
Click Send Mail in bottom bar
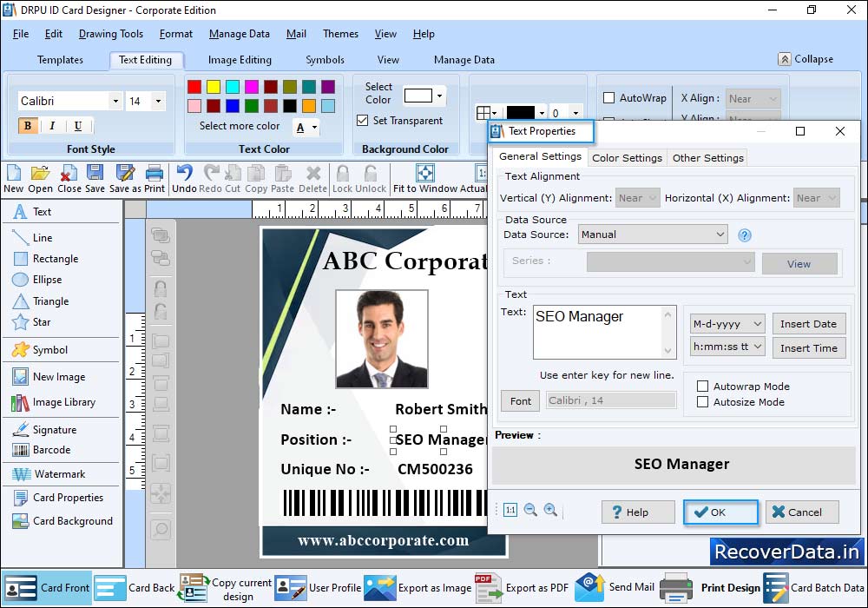615,587
